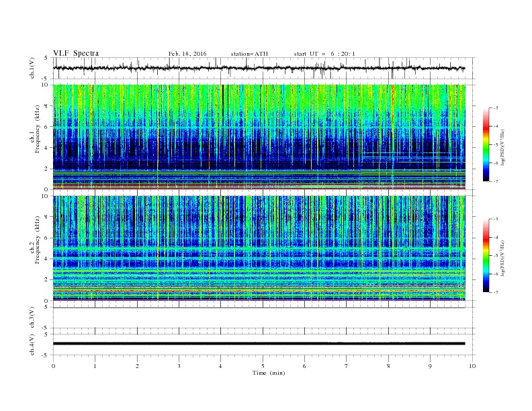
Task: Click tick label "9" on the Time axis
Action: (430, 366)
